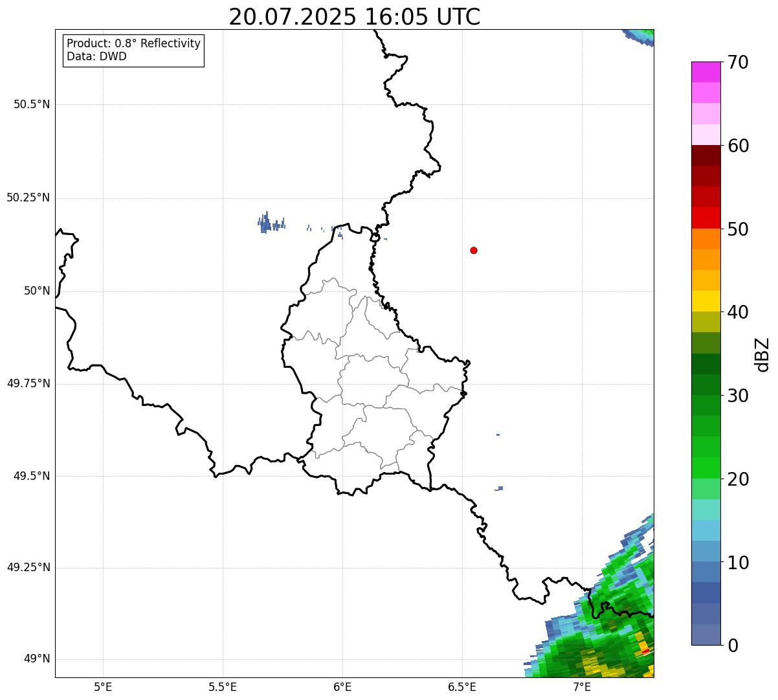Click the 50.5°N latitude label
Screen dimensions: 778x700
click(32, 104)
